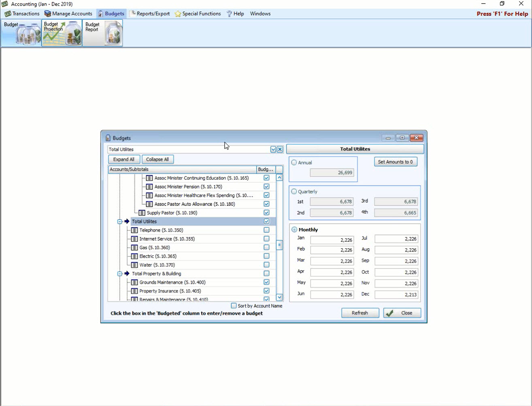Open the Budget Projection tool
The height and width of the screenshot is (406, 532).
click(x=62, y=32)
